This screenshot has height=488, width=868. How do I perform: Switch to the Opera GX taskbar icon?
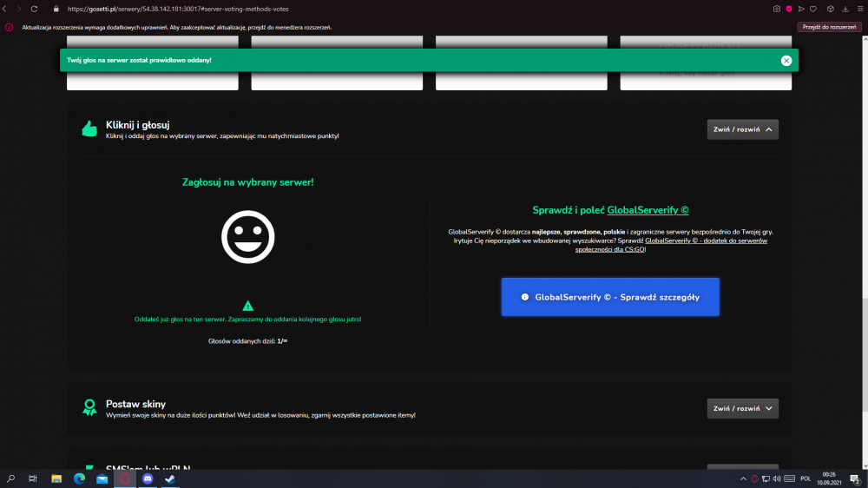click(x=124, y=478)
